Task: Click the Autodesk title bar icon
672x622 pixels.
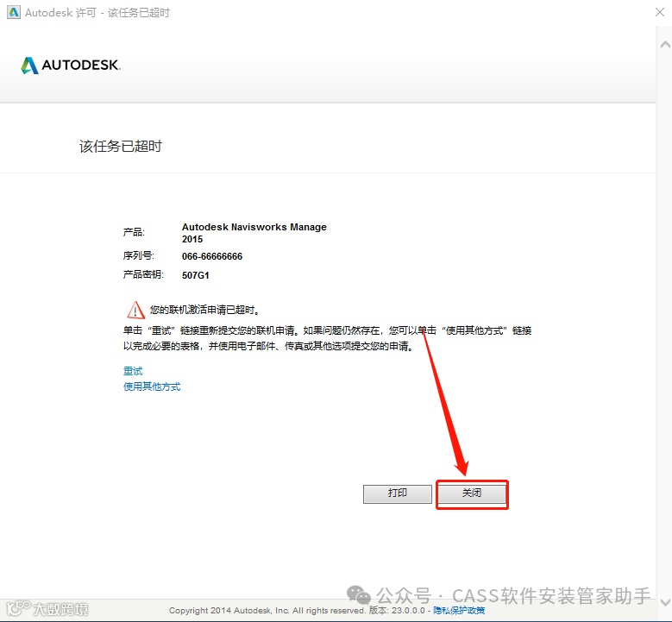Action: 14,12
